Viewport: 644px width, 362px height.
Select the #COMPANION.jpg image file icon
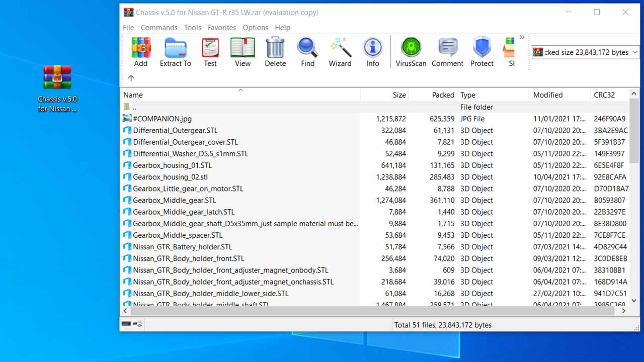[127, 119]
